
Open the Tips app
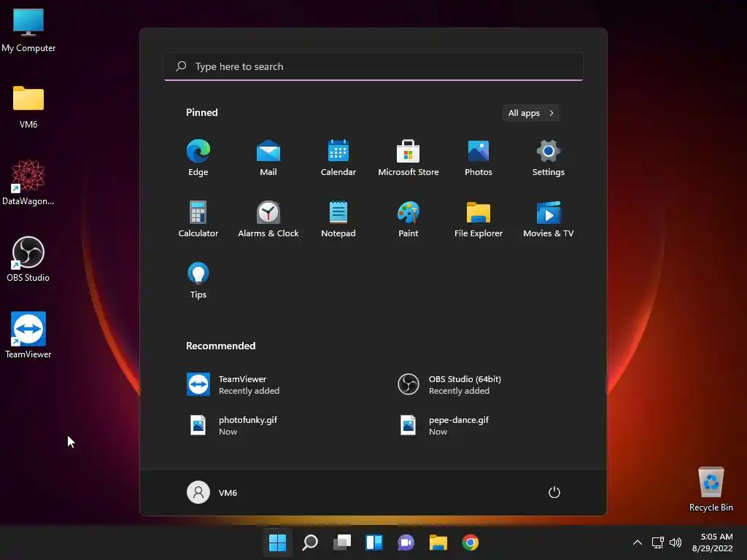coord(198,281)
